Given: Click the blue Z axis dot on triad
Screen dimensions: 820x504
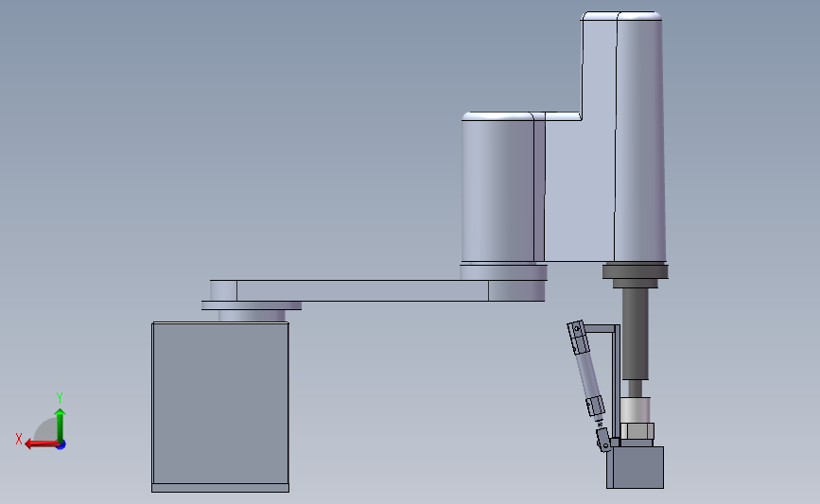Looking at the screenshot, I should (61, 445).
